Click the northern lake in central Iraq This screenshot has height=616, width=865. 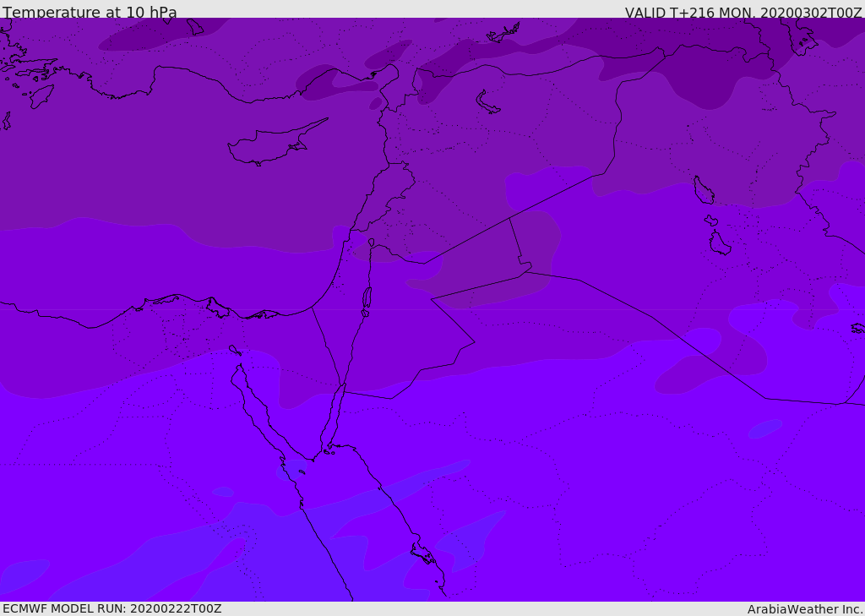(704, 190)
